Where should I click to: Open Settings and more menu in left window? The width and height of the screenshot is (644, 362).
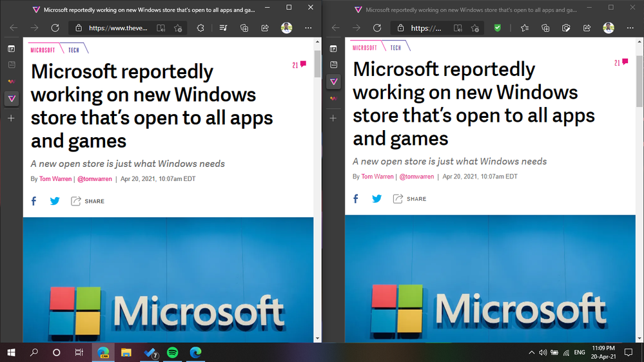(308, 28)
